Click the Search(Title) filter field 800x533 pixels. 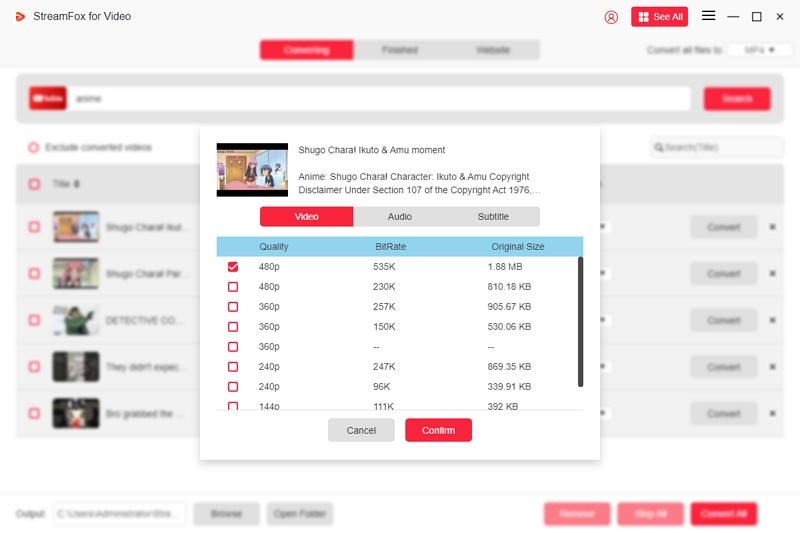click(x=717, y=147)
